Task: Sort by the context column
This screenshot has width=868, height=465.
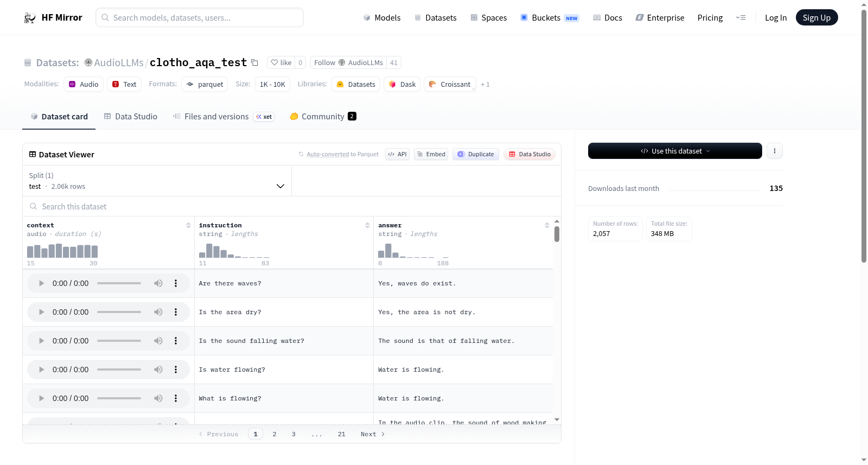Action: [x=188, y=225]
